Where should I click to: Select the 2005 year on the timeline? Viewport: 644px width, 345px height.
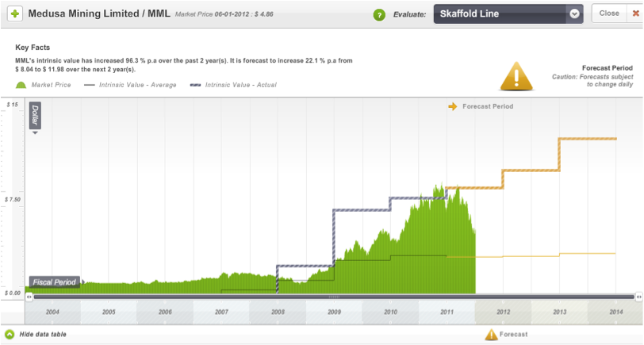109,312
